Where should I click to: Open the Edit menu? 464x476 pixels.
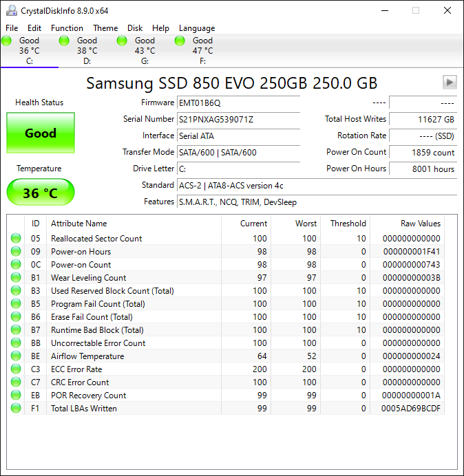click(x=34, y=28)
